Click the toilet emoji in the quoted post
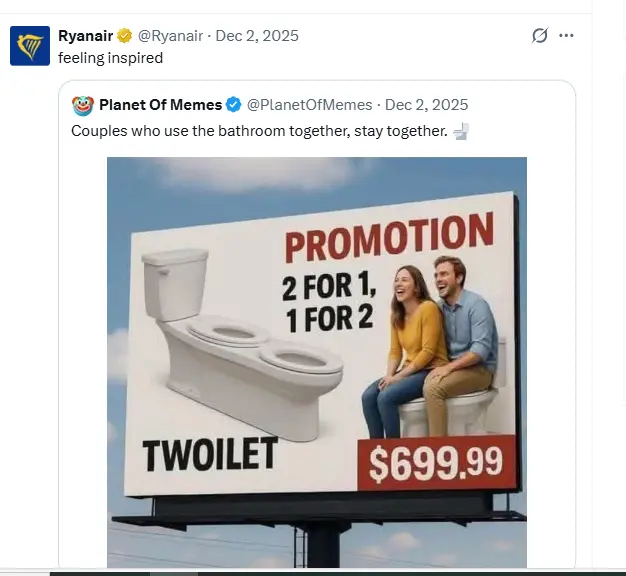This screenshot has width=626, height=576. tap(461, 131)
